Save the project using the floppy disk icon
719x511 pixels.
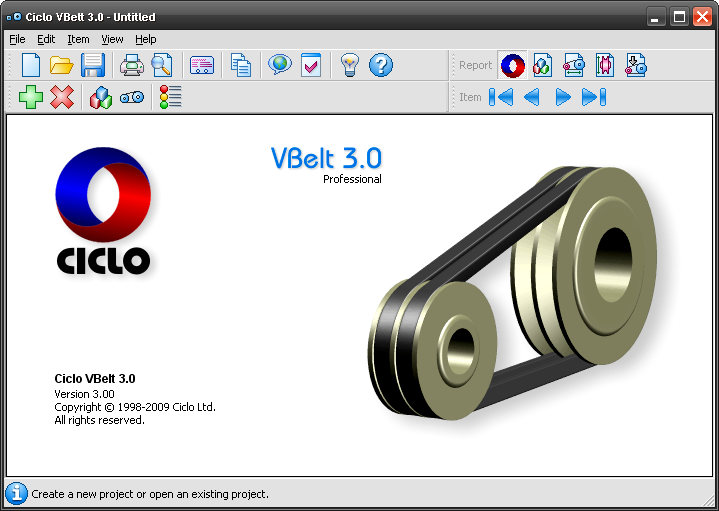[93, 66]
